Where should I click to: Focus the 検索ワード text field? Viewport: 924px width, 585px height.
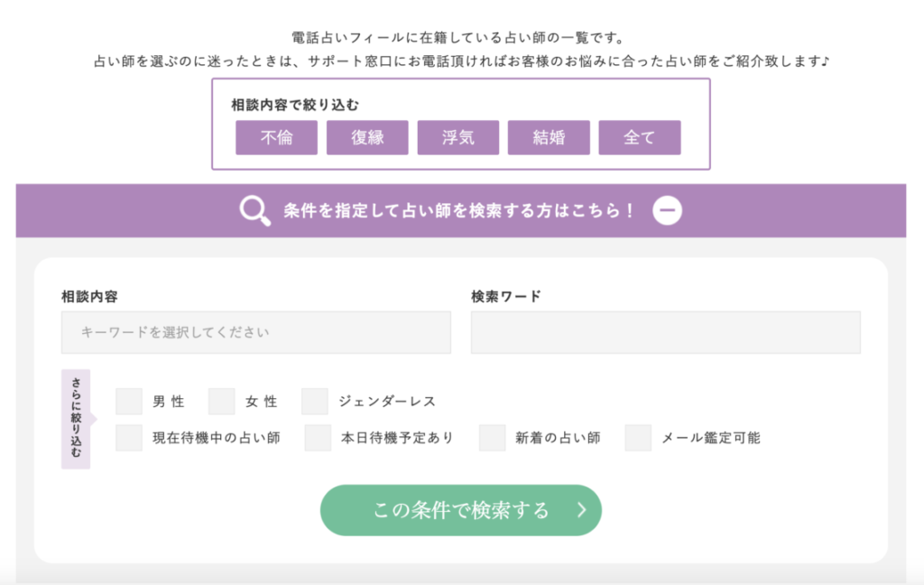665,332
